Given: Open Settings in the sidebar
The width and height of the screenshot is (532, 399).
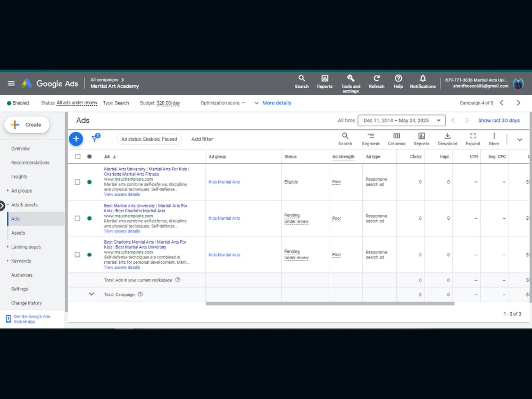Looking at the screenshot, I should (19, 289).
